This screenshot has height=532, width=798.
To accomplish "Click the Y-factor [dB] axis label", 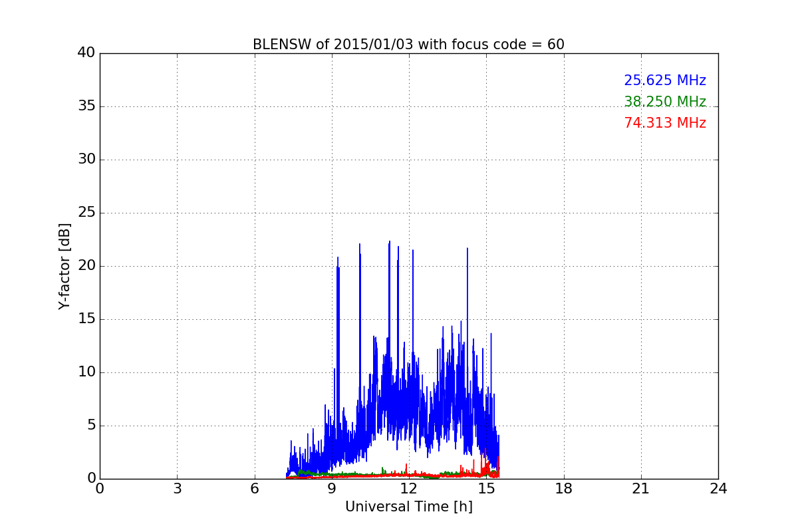I will (x=65, y=266).
